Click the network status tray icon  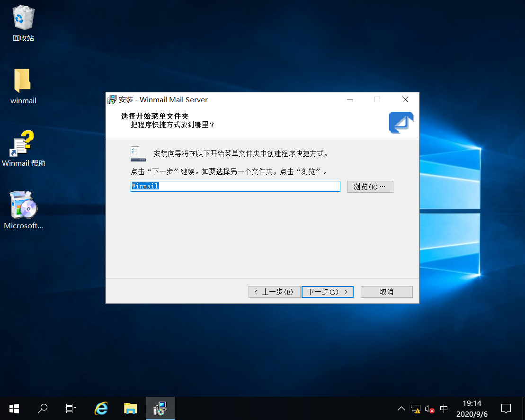(x=416, y=409)
